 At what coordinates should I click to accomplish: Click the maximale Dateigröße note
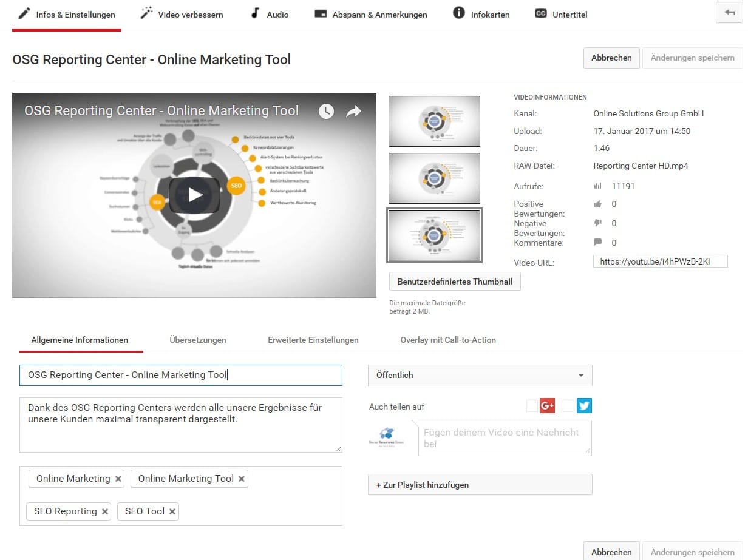coord(427,307)
